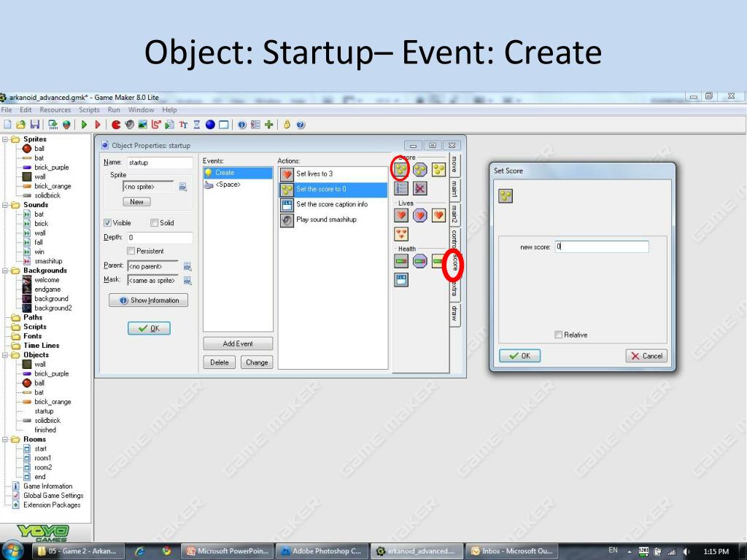Viewport: 747px width, 560px height.
Task: Click the Show Information button
Action: [149, 300]
